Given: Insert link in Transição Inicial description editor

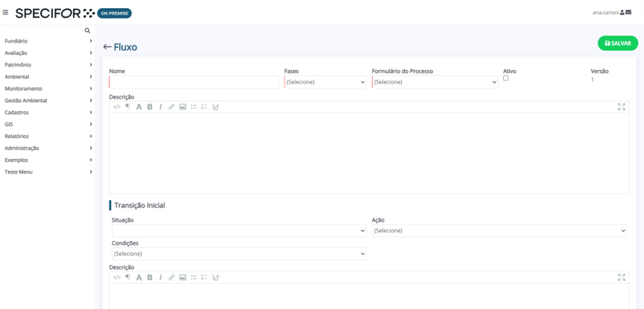Looking at the screenshot, I should click(171, 278).
